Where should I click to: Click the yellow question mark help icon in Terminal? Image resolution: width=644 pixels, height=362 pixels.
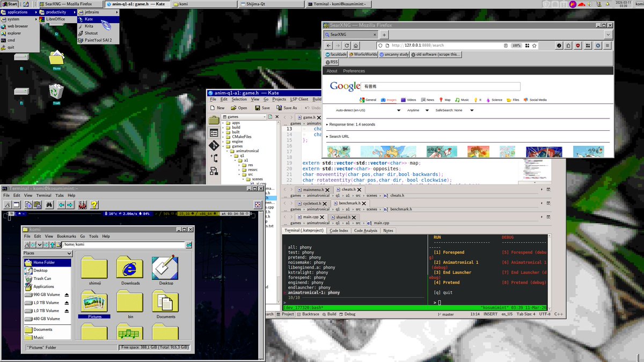(94, 205)
